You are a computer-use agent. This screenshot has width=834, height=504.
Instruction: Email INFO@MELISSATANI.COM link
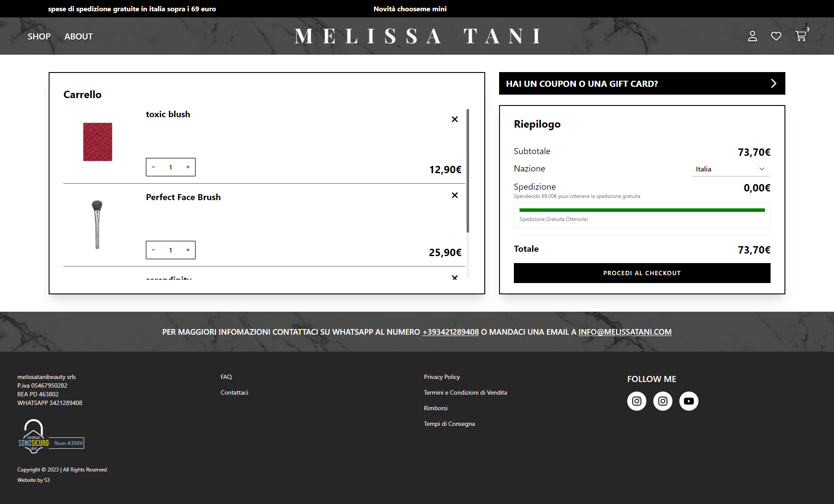(x=625, y=332)
